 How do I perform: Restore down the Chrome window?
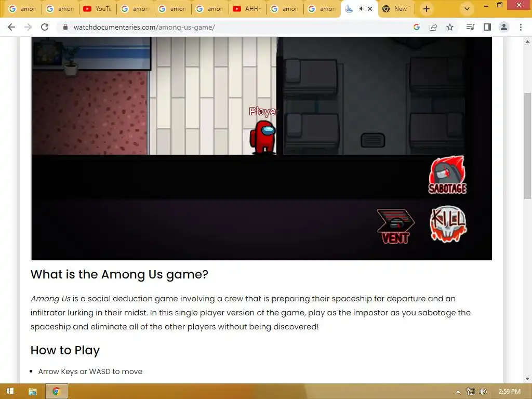[x=500, y=5]
